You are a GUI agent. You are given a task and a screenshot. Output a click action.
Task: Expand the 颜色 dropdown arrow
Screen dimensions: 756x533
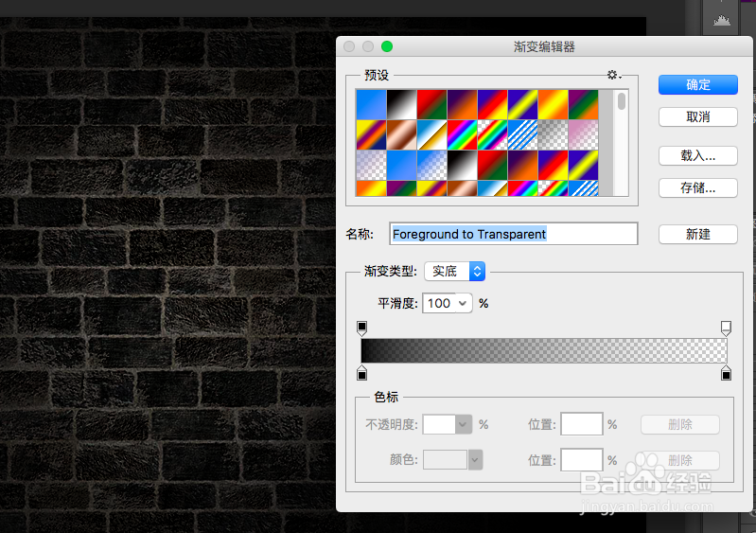point(475,460)
